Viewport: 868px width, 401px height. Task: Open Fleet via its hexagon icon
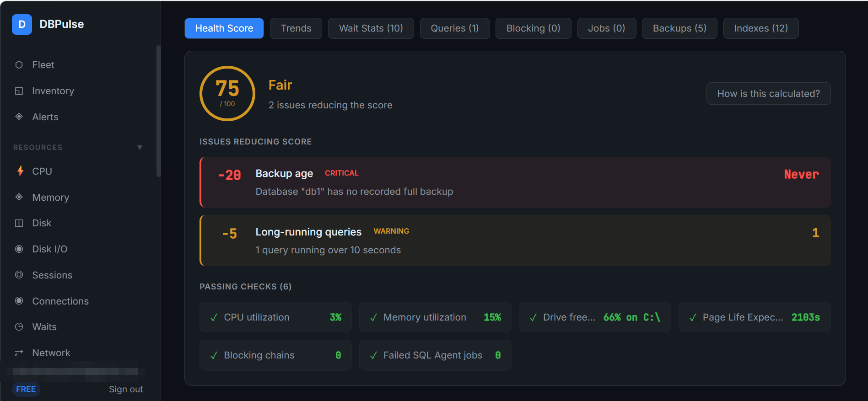pyautogui.click(x=19, y=65)
